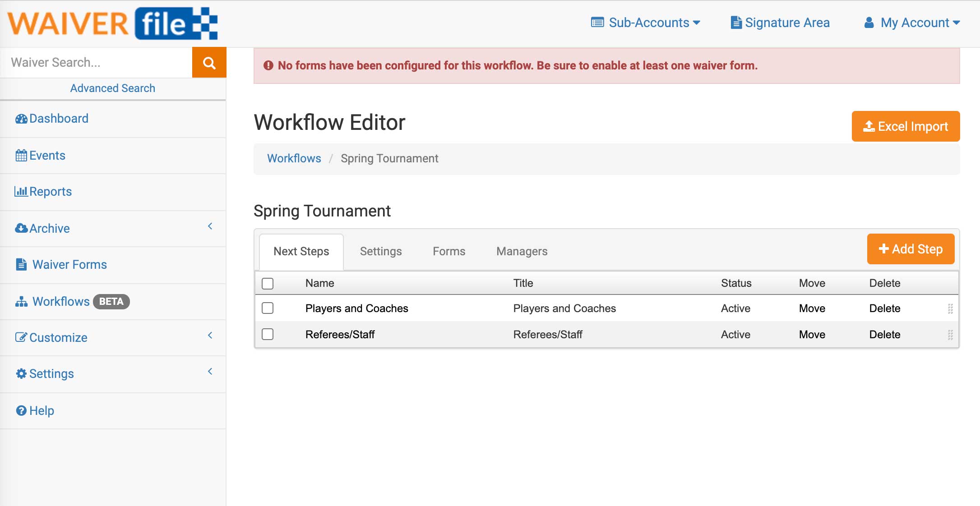Check the Referees/Staff row checkbox
980x506 pixels.
click(268, 334)
